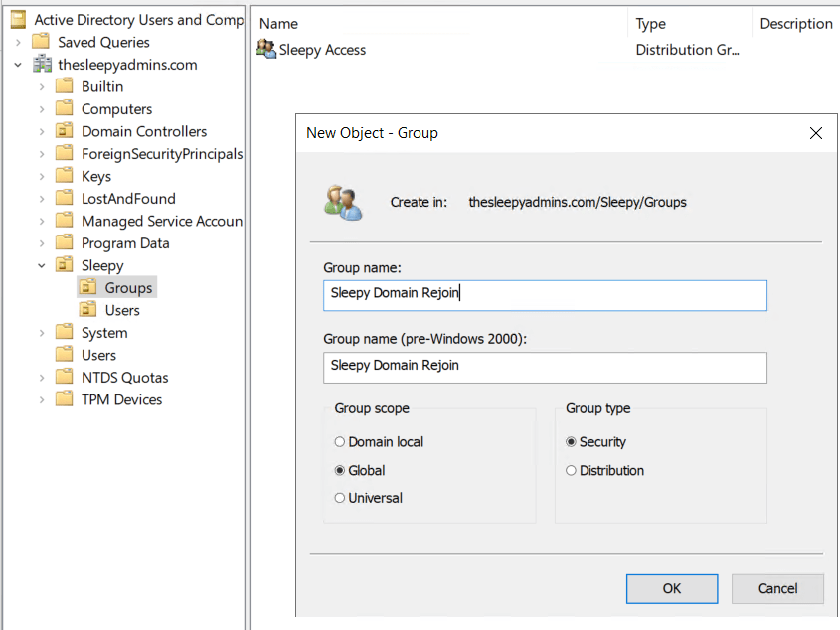
Task: Select the Domain local scope option
Action: [x=340, y=442]
